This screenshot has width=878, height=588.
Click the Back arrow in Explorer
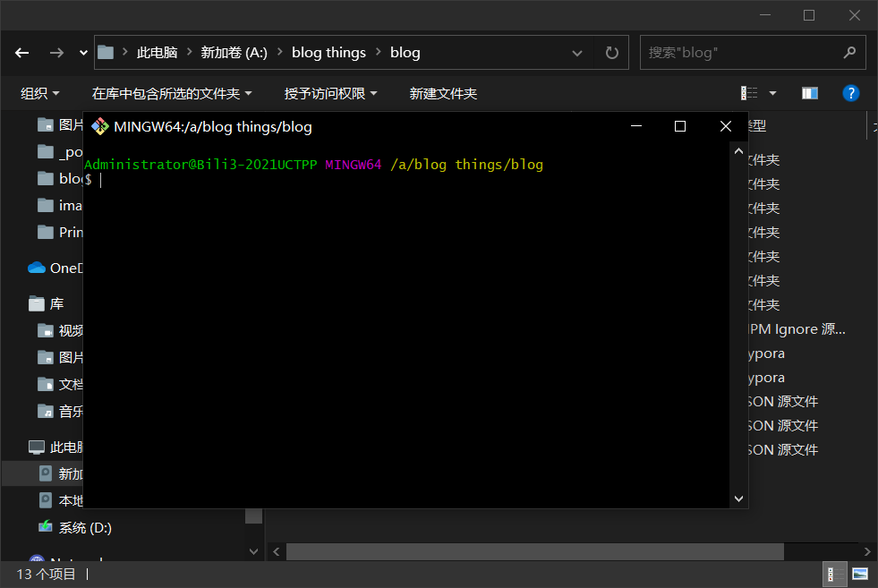tap(22, 53)
